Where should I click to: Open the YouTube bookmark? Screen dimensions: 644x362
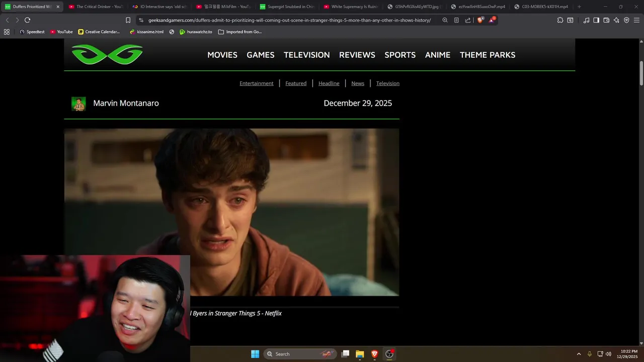(61, 32)
